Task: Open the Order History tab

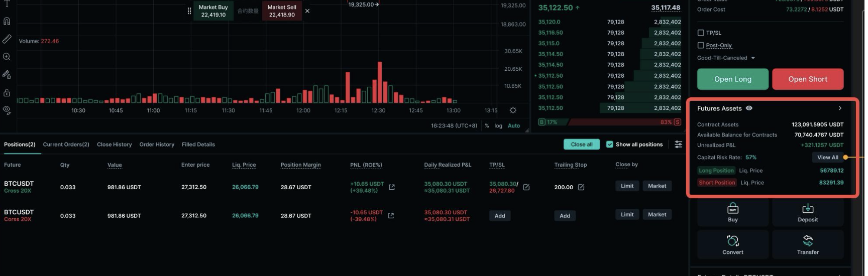Action: click(x=157, y=145)
